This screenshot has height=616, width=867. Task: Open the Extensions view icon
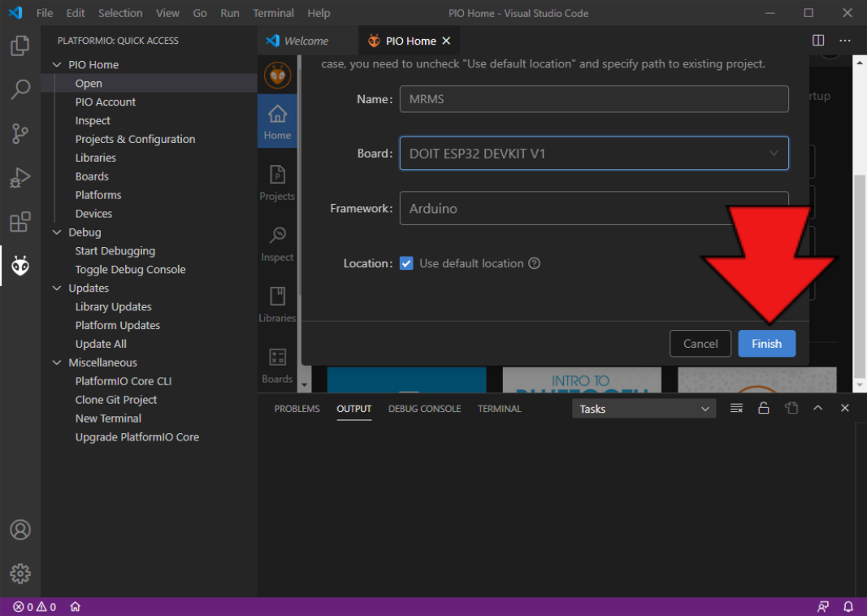click(20, 221)
